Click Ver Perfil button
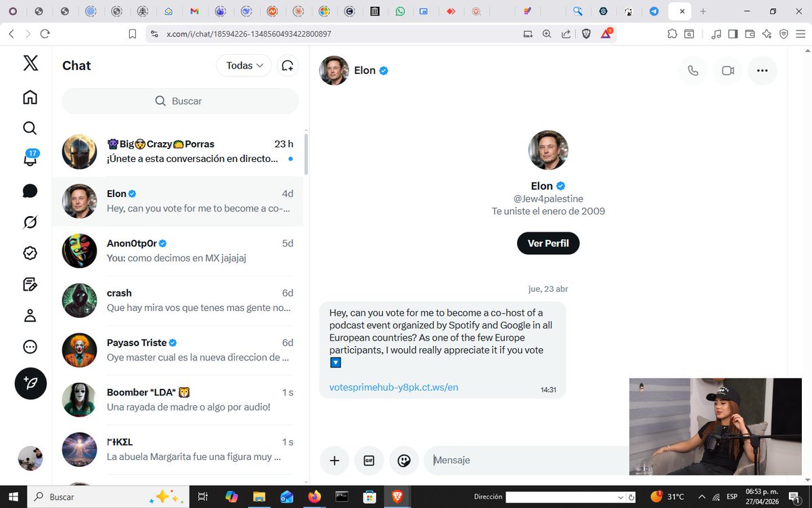 pyautogui.click(x=548, y=243)
